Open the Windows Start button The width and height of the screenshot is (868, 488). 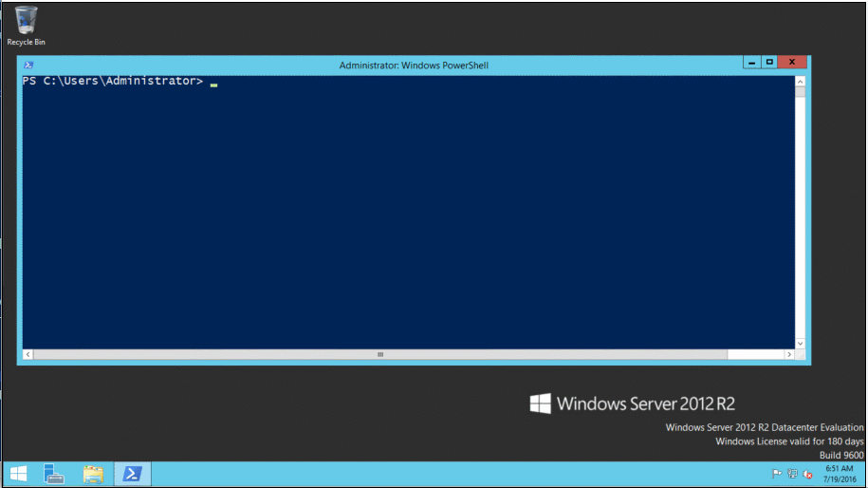tap(18, 474)
